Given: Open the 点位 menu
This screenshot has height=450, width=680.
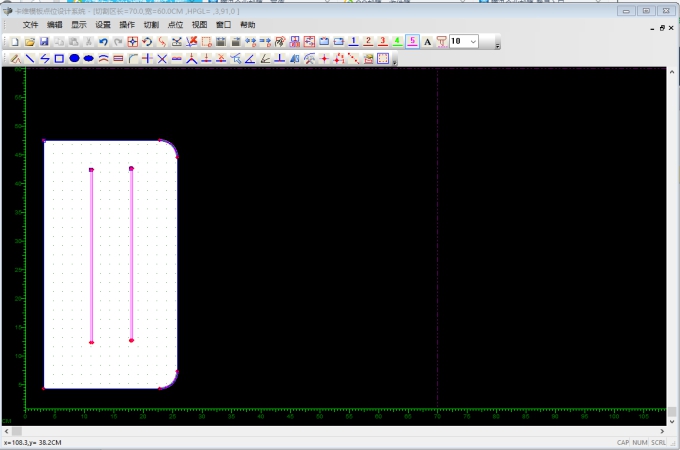Looking at the screenshot, I should click(175, 25).
